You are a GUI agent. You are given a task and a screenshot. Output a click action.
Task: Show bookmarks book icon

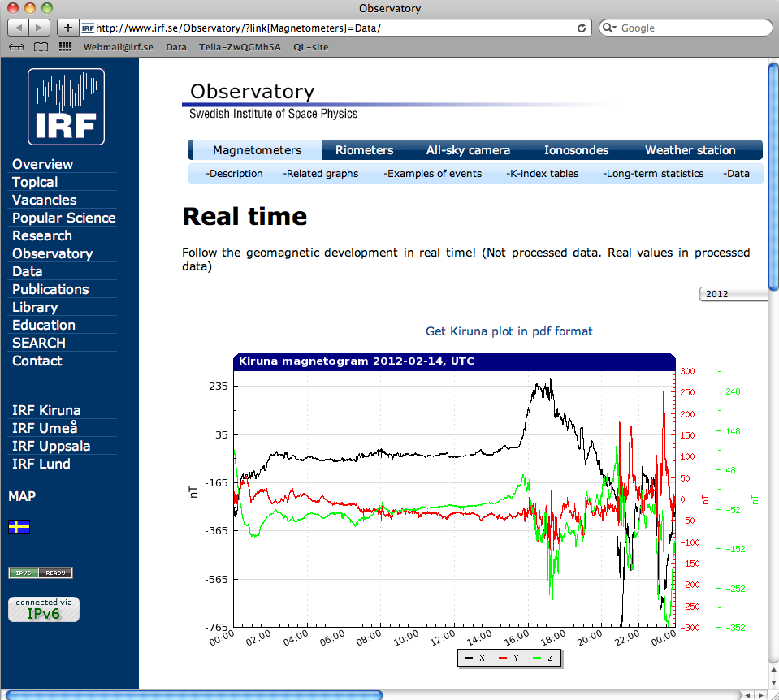(x=41, y=47)
